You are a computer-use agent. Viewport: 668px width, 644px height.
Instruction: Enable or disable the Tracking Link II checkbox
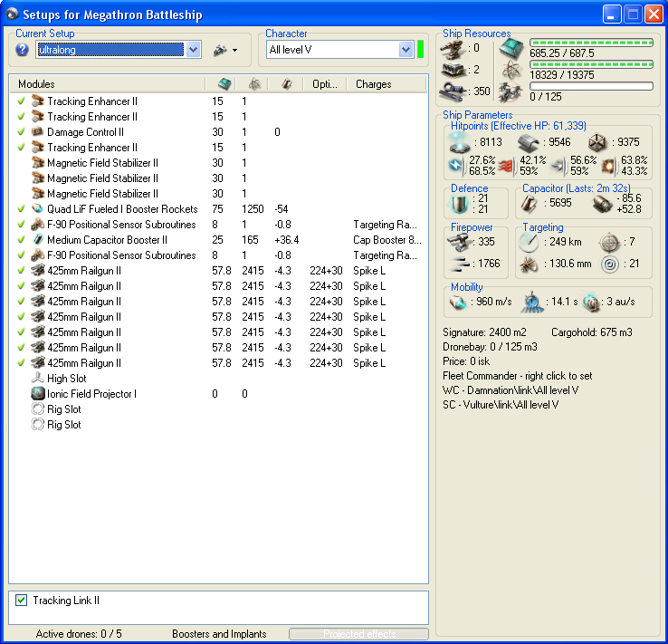22,601
